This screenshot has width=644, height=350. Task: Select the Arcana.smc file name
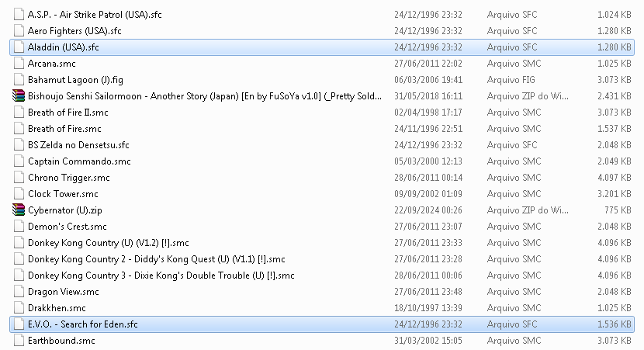(x=52, y=64)
